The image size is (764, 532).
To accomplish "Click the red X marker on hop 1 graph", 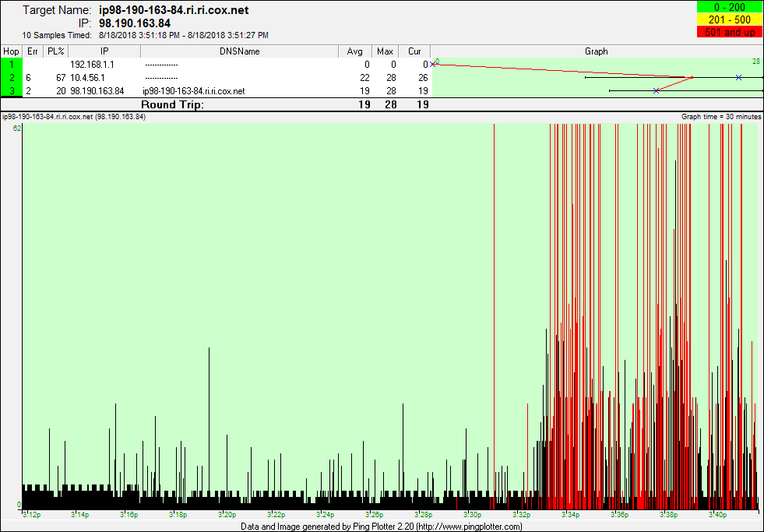I will [434, 64].
